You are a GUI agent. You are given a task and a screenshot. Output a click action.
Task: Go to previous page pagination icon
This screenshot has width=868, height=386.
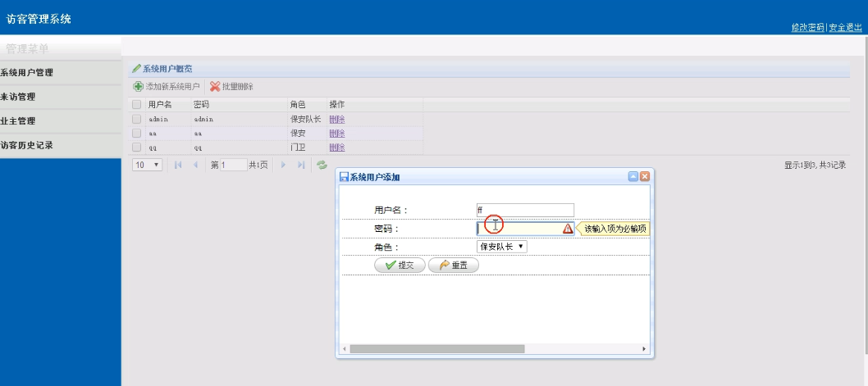[195, 165]
